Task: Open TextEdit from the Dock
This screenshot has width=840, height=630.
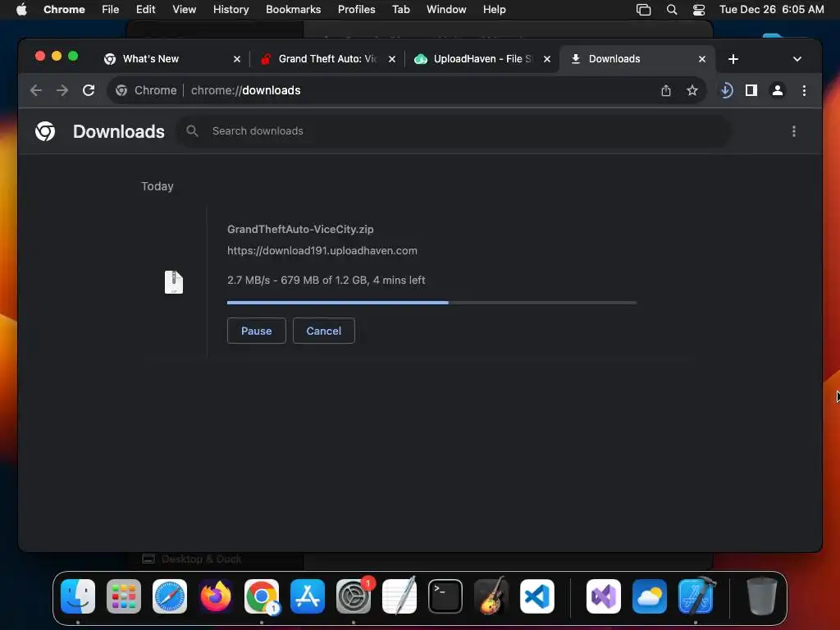Action: pos(399,596)
